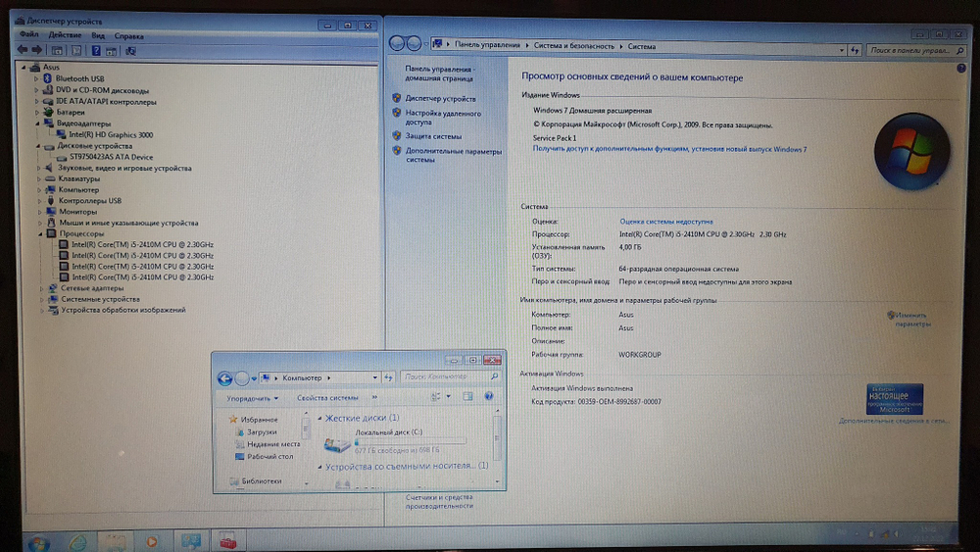Image resolution: width=980 pixels, height=552 pixels.
Task: Click the Локальный диск (C:) drive icon
Action: coord(336,444)
